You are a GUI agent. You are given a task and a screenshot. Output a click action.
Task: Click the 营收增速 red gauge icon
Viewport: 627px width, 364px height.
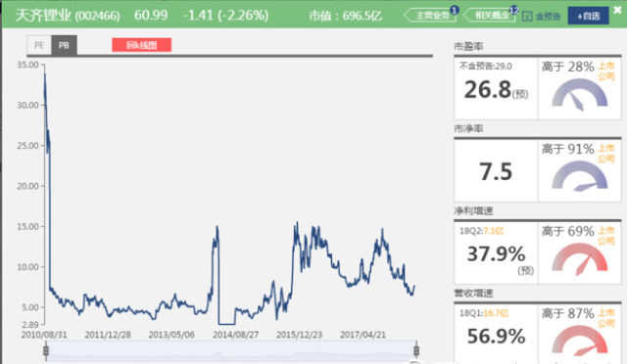tap(579, 341)
